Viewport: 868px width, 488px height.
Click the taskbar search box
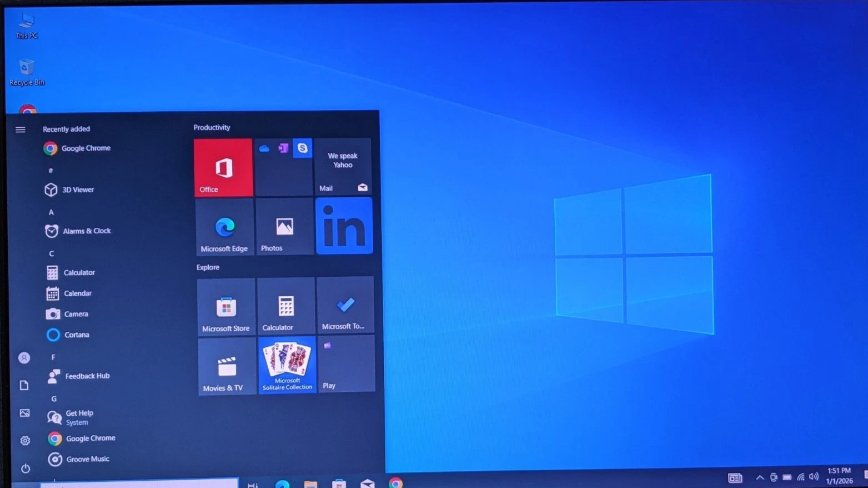[x=139, y=483]
